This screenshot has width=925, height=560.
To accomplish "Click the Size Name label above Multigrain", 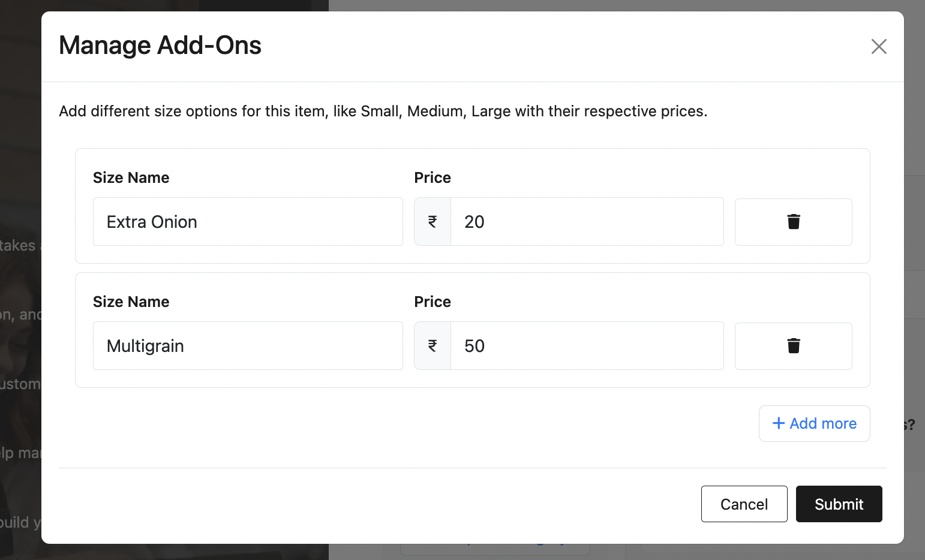I will pos(131,302).
